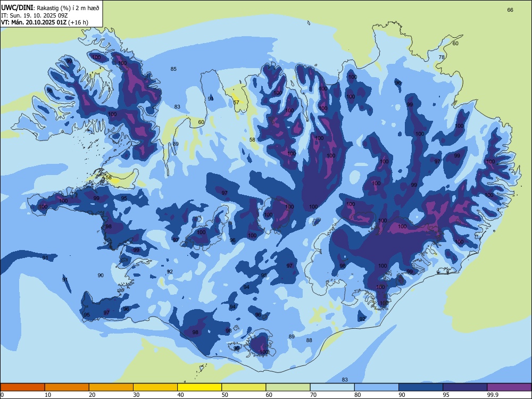The width and height of the screenshot is (532, 399).
Task: Pick the bright yellow 40–50 legend swatch
Action: [199, 387]
